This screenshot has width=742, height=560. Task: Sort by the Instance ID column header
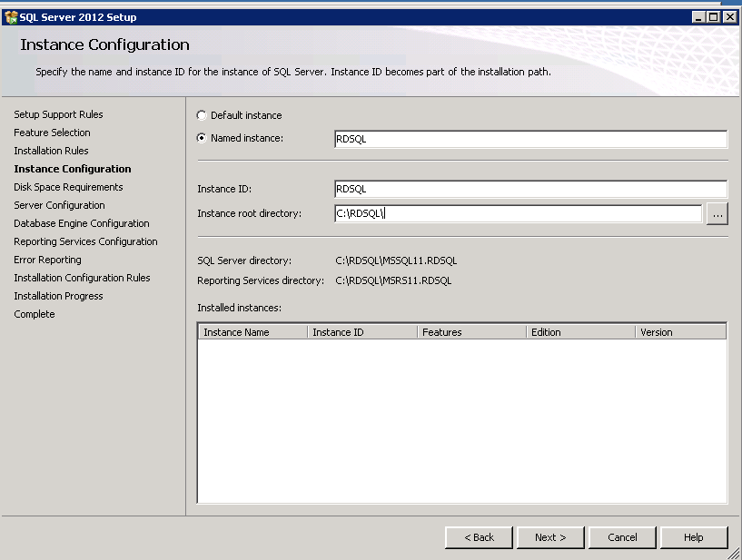[362, 332]
